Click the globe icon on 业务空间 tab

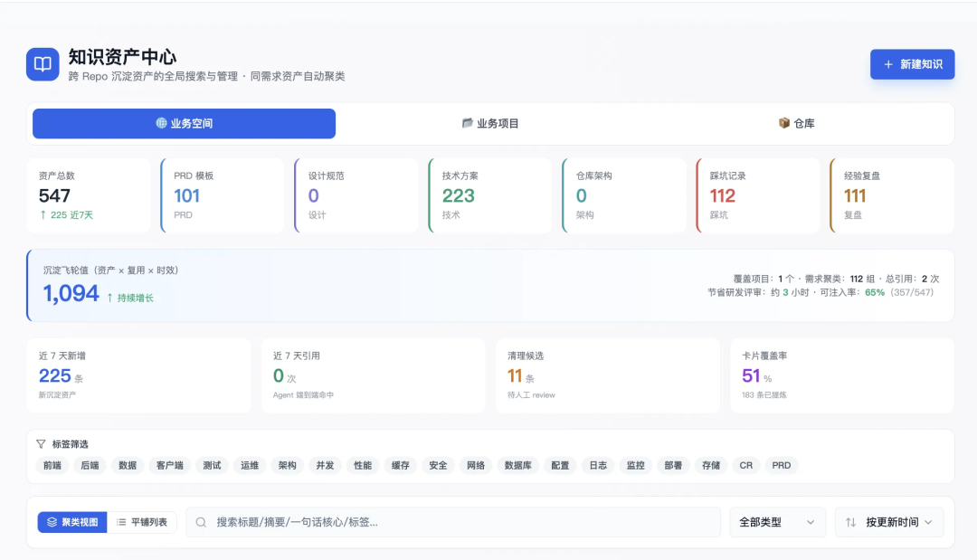pyautogui.click(x=161, y=123)
